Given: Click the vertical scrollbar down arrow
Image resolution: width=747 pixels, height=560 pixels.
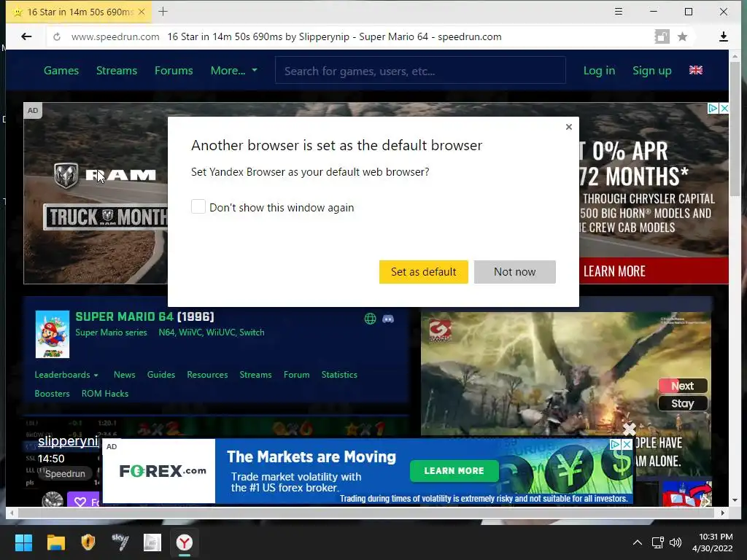Looking at the screenshot, I should click(x=735, y=500).
